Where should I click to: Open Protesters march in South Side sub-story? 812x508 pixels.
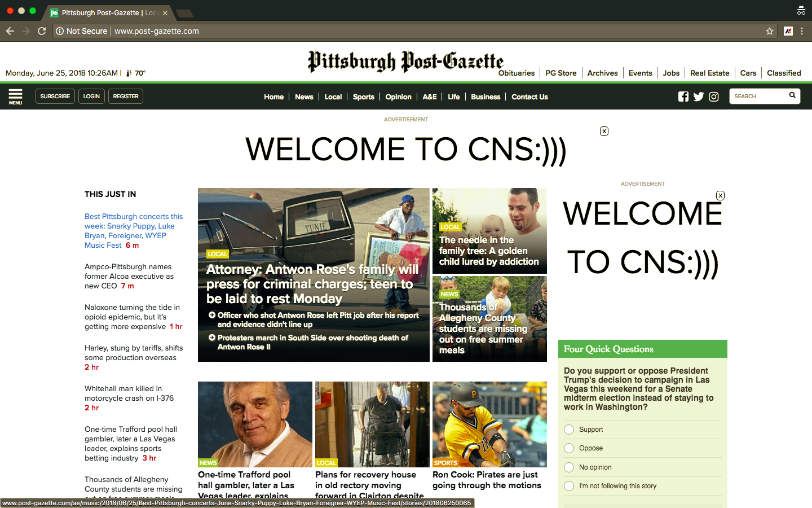click(x=312, y=342)
